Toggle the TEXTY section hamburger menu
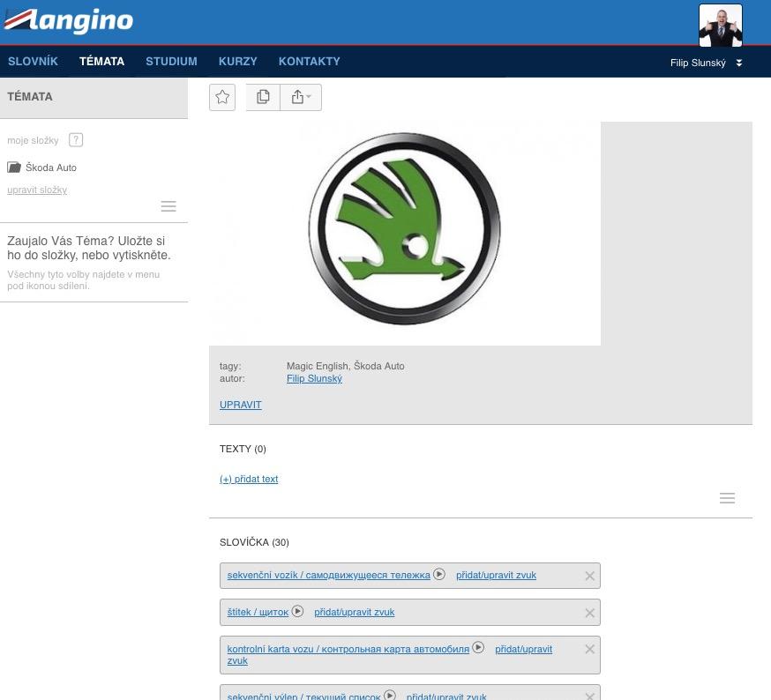 pyautogui.click(x=727, y=498)
